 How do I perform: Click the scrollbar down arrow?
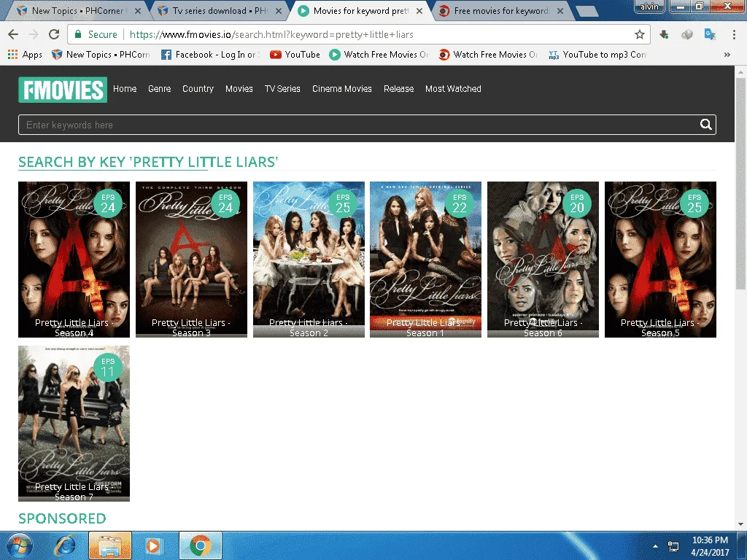[x=740, y=524]
